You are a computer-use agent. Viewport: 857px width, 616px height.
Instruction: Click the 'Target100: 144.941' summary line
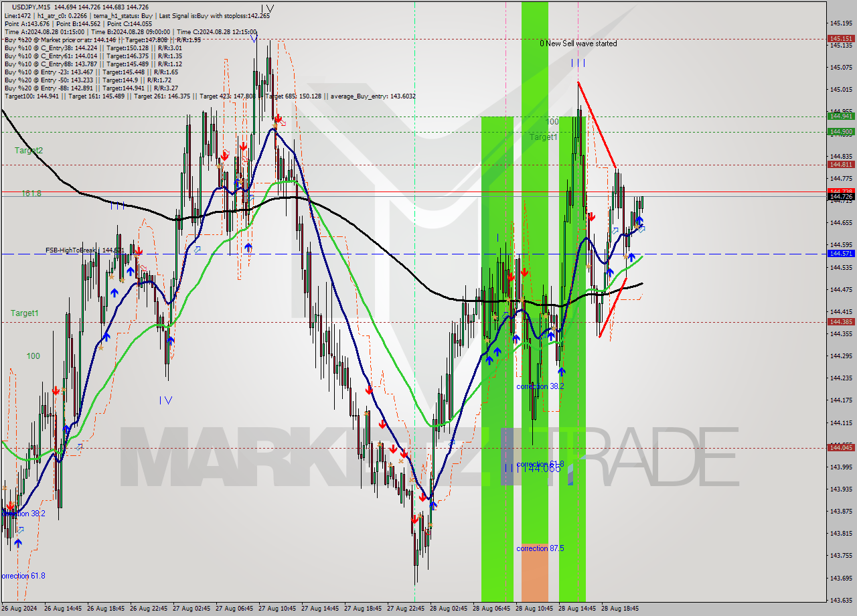point(210,96)
